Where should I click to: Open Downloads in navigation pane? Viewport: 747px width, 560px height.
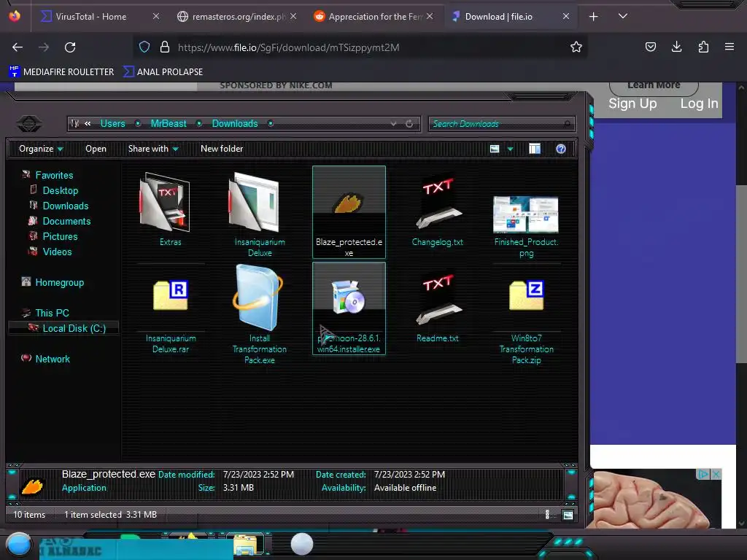(65, 206)
